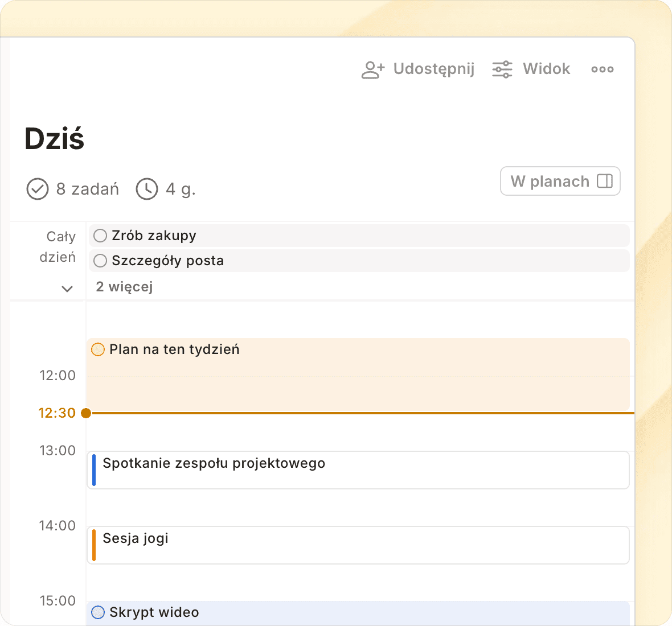This screenshot has width=672, height=626.
Task: Click the orange color bar on Sesja jogi
Action: pyautogui.click(x=94, y=545)
